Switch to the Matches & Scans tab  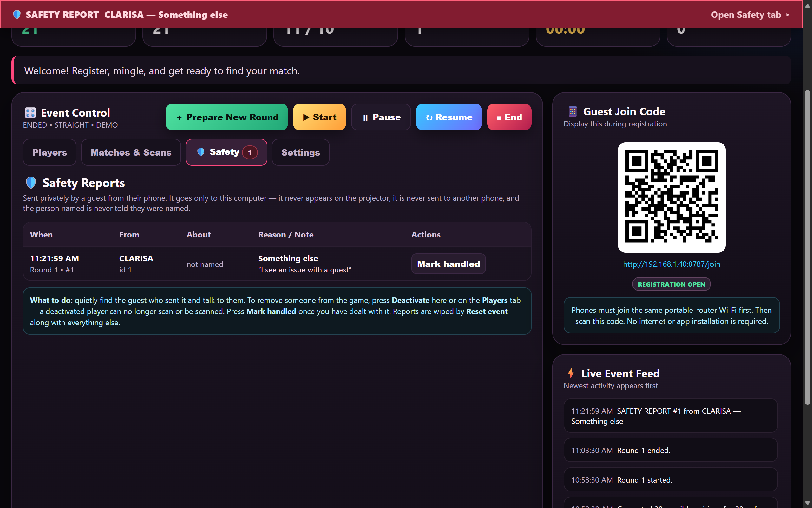coord(131,152)
